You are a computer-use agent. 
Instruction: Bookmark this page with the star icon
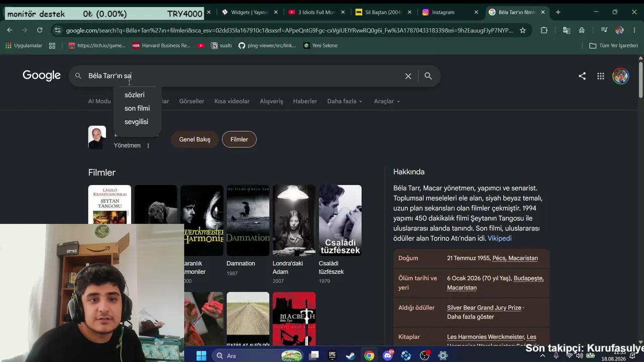click(523, 30)
